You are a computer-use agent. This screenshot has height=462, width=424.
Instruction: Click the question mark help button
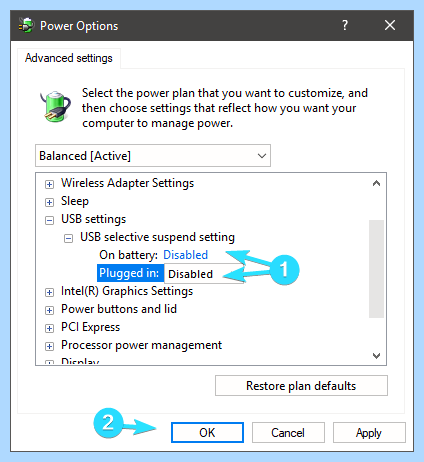[345, 25]
